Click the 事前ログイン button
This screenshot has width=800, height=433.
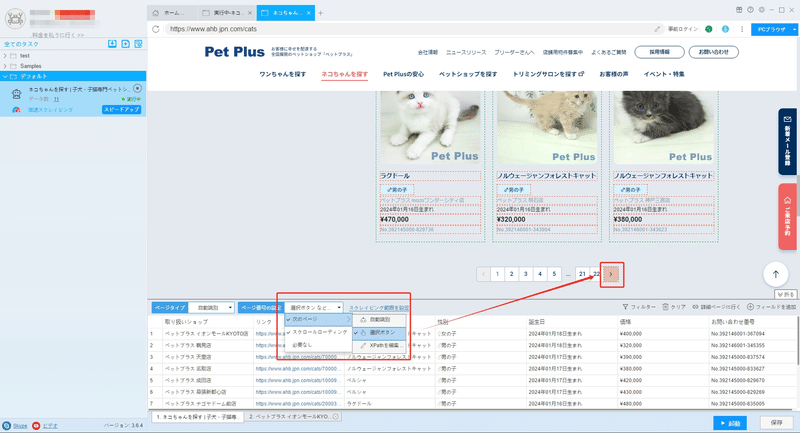(683, 29)
